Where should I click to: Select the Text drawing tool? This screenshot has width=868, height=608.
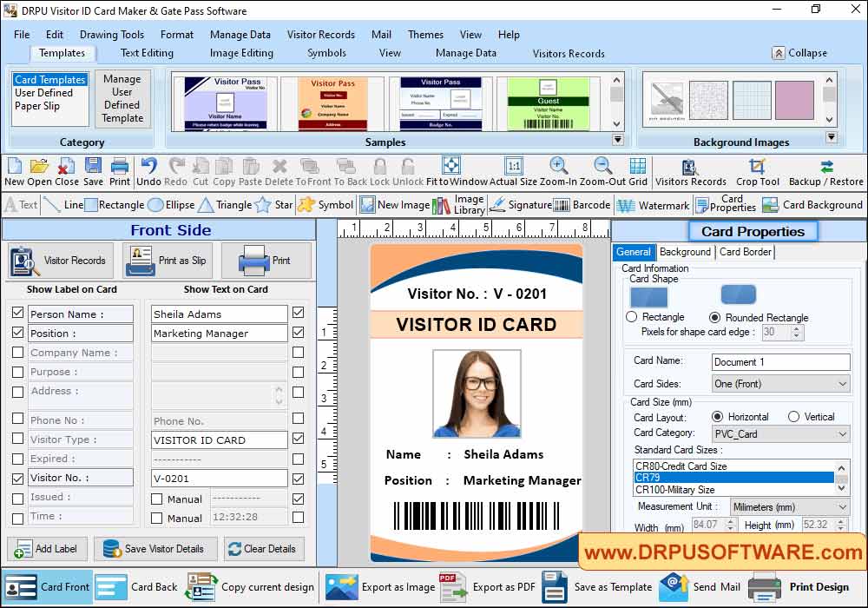coord(21,205)
